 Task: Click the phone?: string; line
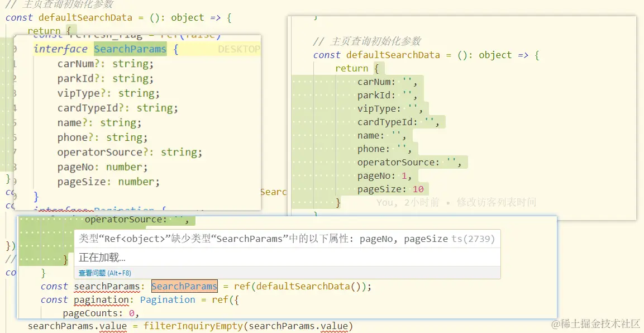pos(102,137)
